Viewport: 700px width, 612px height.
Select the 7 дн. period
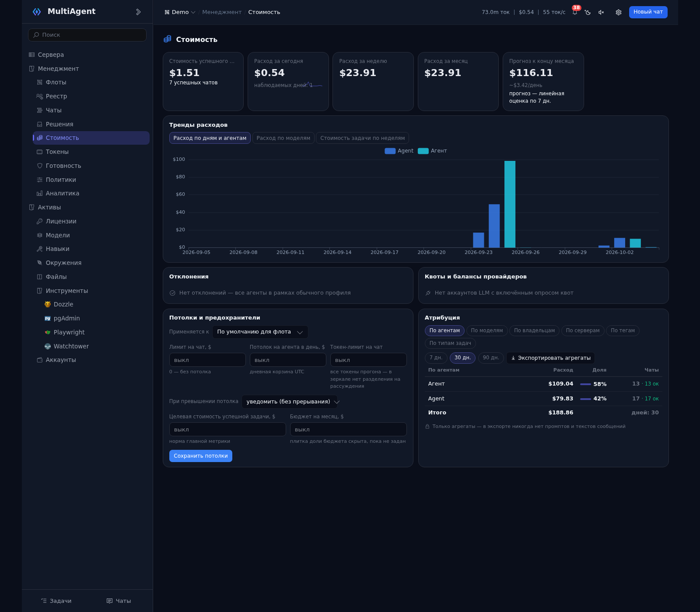click(x=436, y=358)
